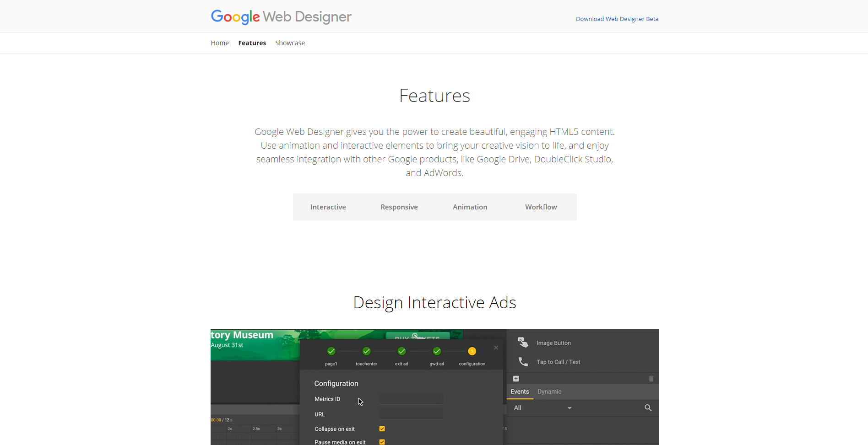This screenshot has width=868, height=445.
Task: Switch to the Workflow features tab
Action: click(541, 207)
